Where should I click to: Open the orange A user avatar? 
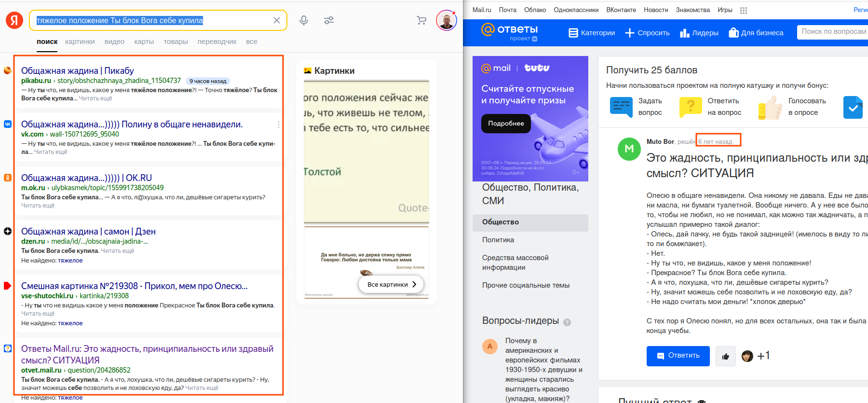click(490, 346)
